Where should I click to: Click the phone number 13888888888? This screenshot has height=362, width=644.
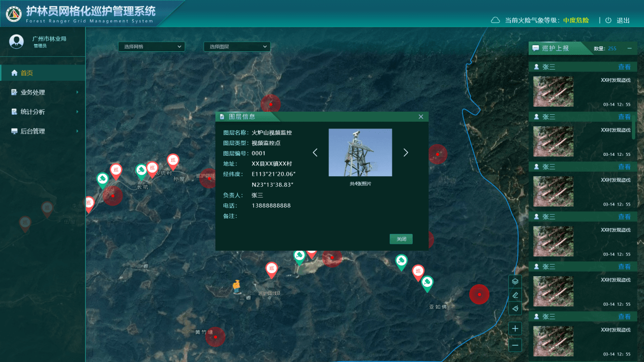(x=271, y=206)
